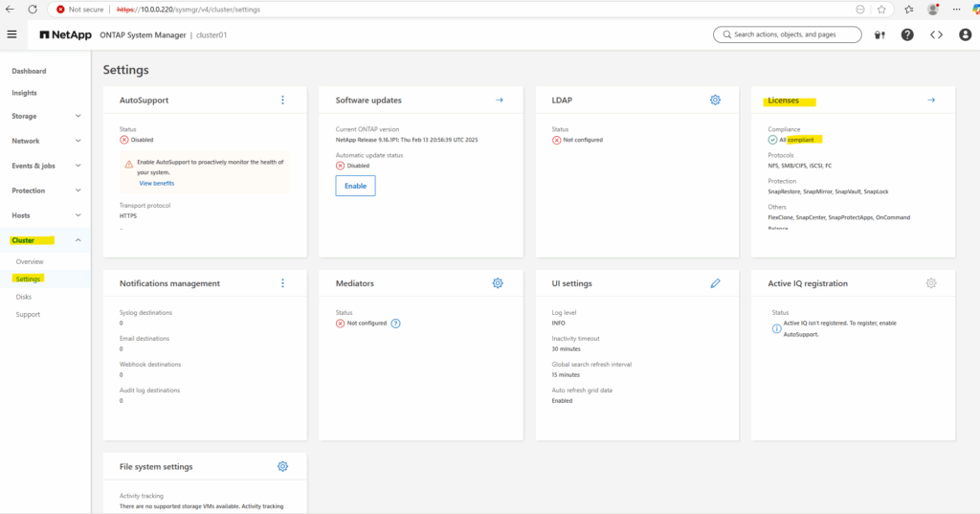980x514 pixels.
Task: Click the 15 minutes refresh interval value
Action: pos(566,374)
